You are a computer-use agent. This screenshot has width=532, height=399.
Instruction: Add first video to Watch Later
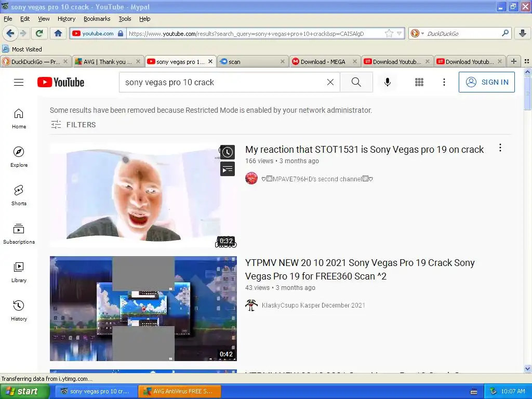tap(228, 152)
